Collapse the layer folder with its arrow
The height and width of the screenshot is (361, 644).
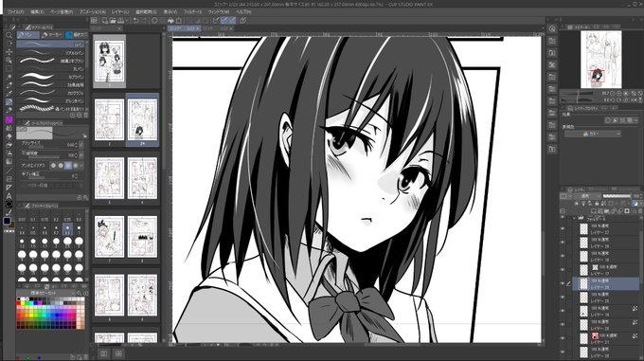[x=575, y=218]
